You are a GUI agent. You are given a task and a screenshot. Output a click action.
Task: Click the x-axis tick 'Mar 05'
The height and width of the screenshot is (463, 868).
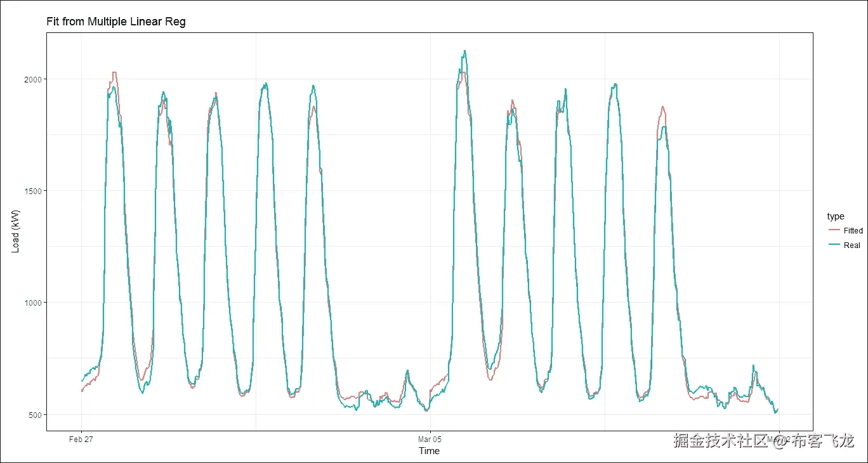(x=430, y=439)
